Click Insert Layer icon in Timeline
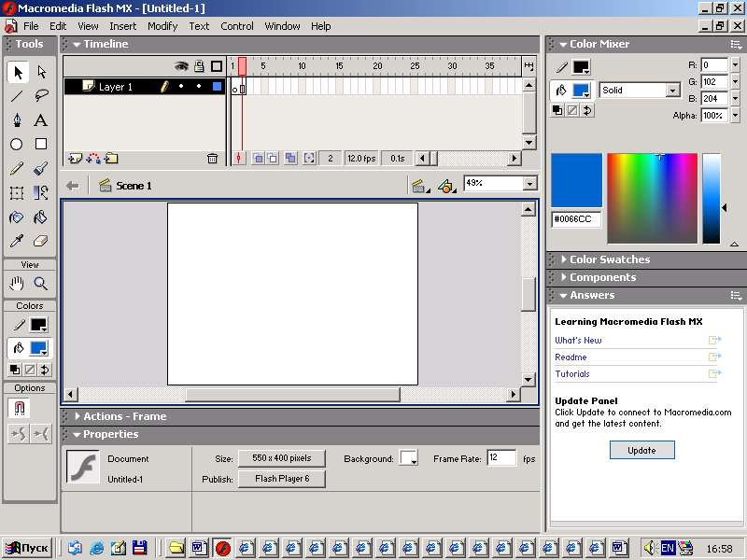The height and width of the screenshot is (560, 747). [x=76, y=158]
